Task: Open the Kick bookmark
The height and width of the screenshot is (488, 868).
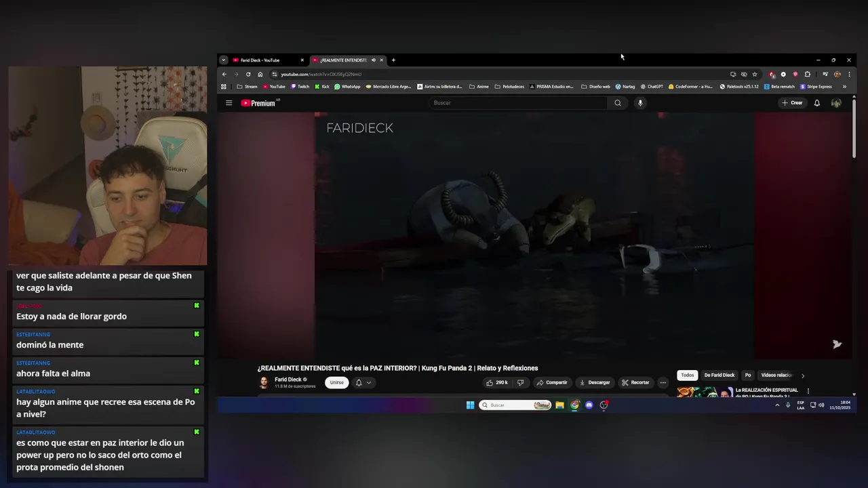Action: click(322, 87)
